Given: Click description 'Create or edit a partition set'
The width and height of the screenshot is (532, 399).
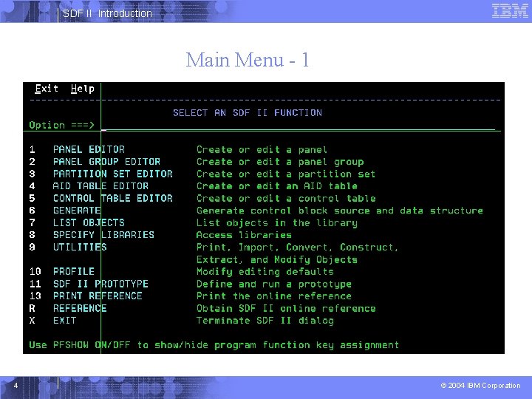Looking at the screenshot, I should 286,174.
